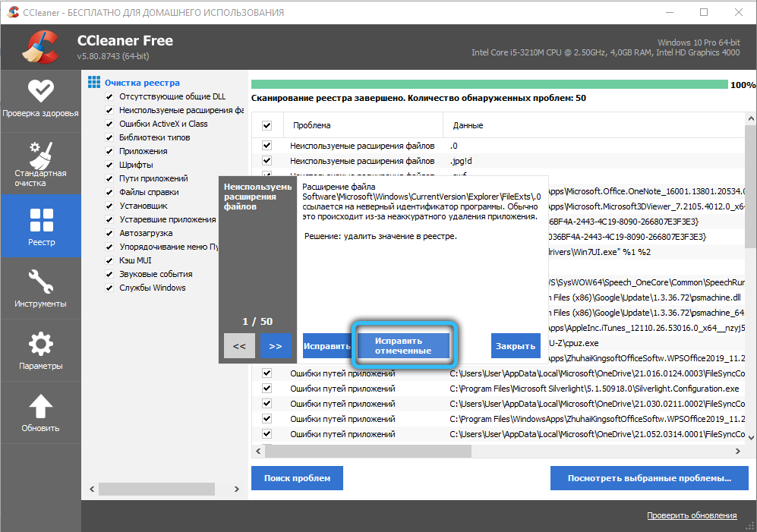
Task: Select the Custom Clean broom icon
Action: click(40, 156)
